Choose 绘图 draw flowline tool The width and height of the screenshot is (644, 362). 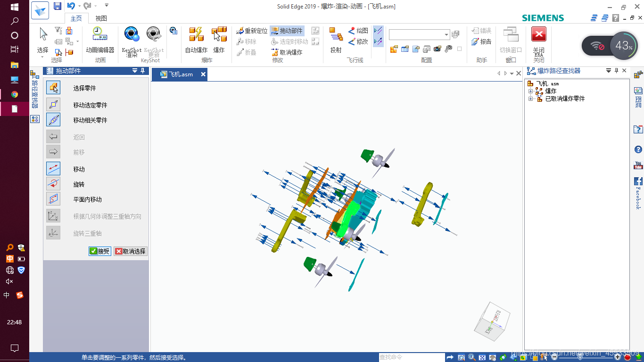click(x=358, y=31)
